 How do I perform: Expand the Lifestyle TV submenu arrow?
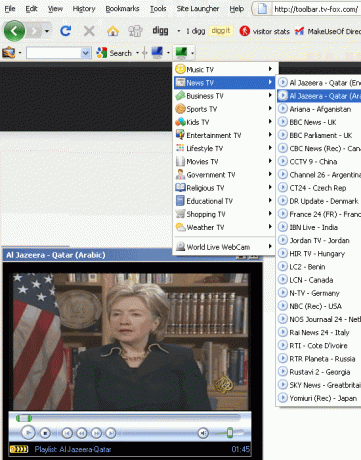(270, 148)
